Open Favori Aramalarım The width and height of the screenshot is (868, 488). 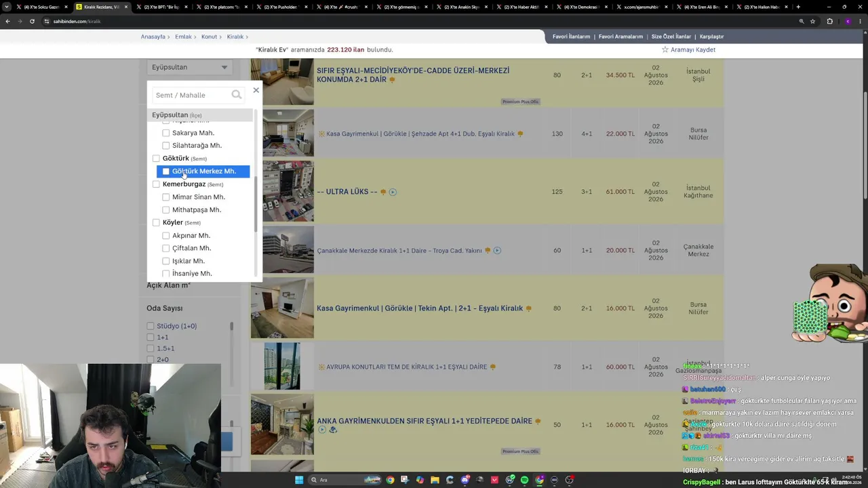click(x=620, y=37)
